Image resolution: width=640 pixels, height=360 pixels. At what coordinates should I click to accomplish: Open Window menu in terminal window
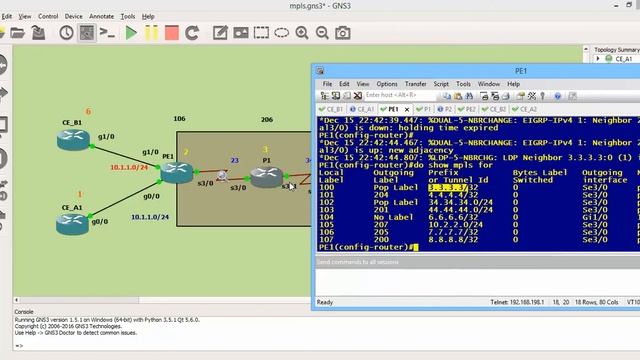(x=489, y=84)
